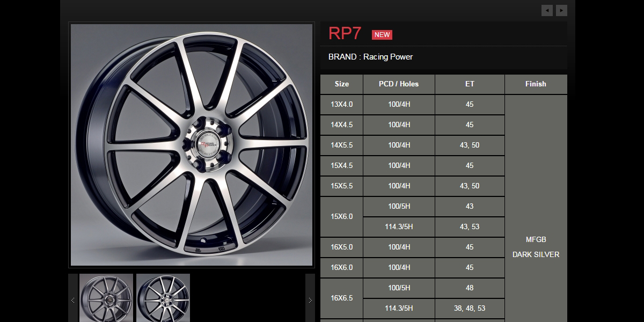The width and height of the screenshot is (644, 322).
Task: Click 100/4H in the 15X5.5 row
Action: [399, 186]
